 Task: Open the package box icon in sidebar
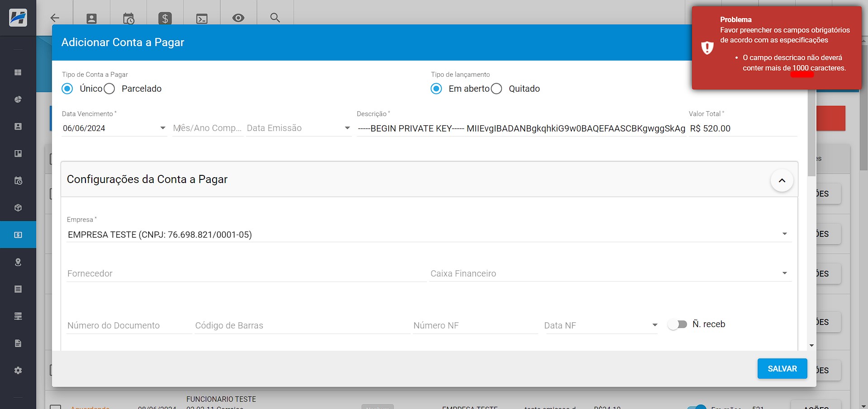[x=18, y=208]
